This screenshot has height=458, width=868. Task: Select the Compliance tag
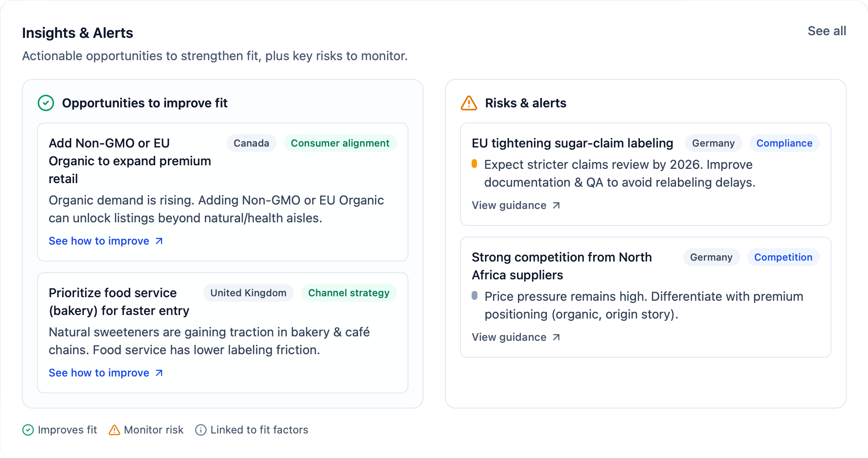[784, 143]
